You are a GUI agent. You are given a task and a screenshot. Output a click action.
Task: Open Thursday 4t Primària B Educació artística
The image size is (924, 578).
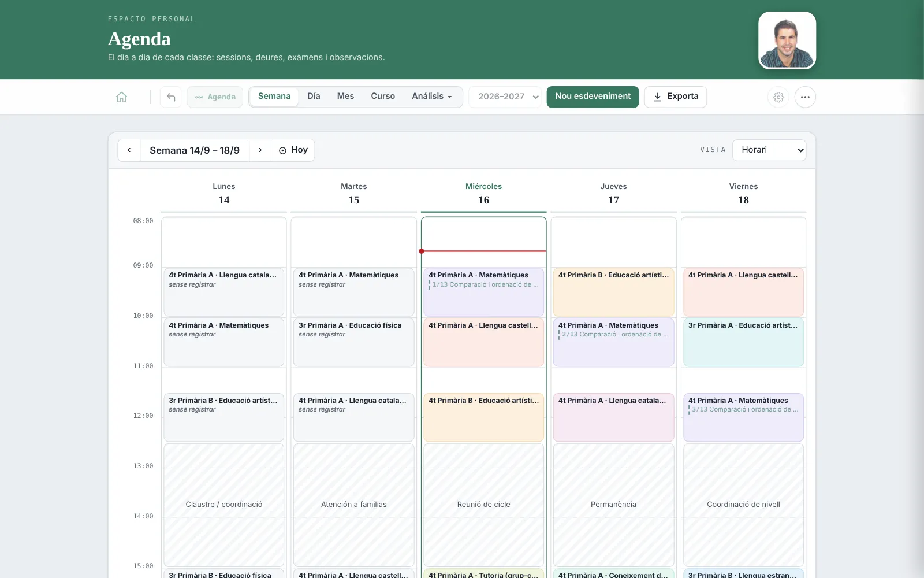614,292
